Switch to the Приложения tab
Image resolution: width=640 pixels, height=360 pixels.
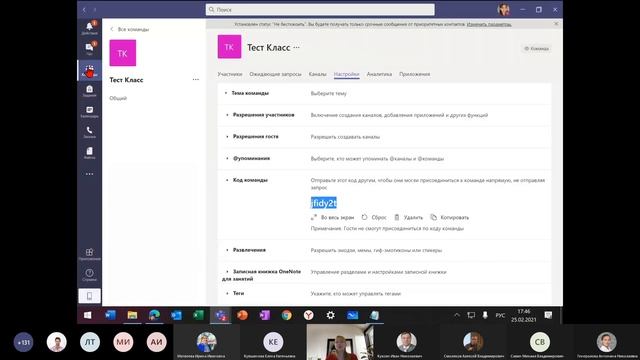(x=415, y=74)
